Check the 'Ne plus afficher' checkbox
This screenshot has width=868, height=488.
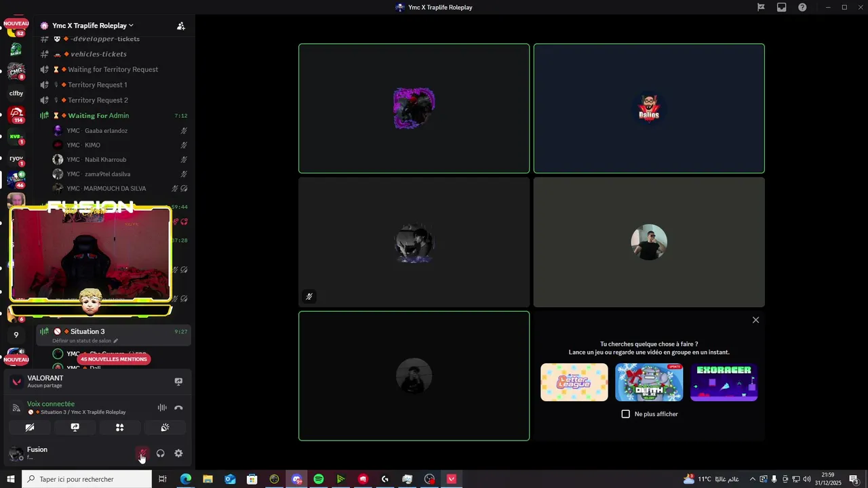[626, 413]
